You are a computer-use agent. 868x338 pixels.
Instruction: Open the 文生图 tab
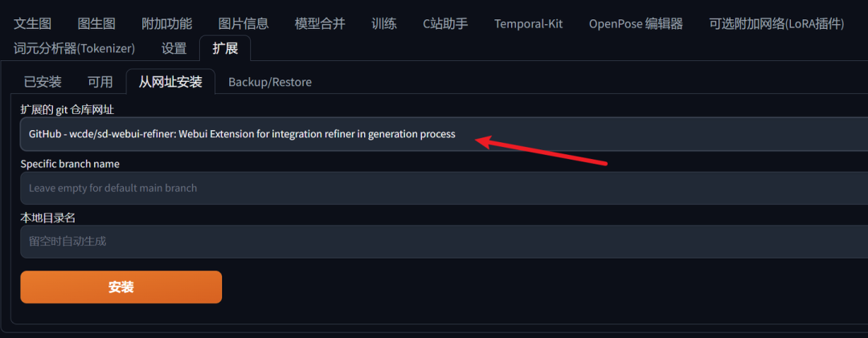(x=32, y=23)
